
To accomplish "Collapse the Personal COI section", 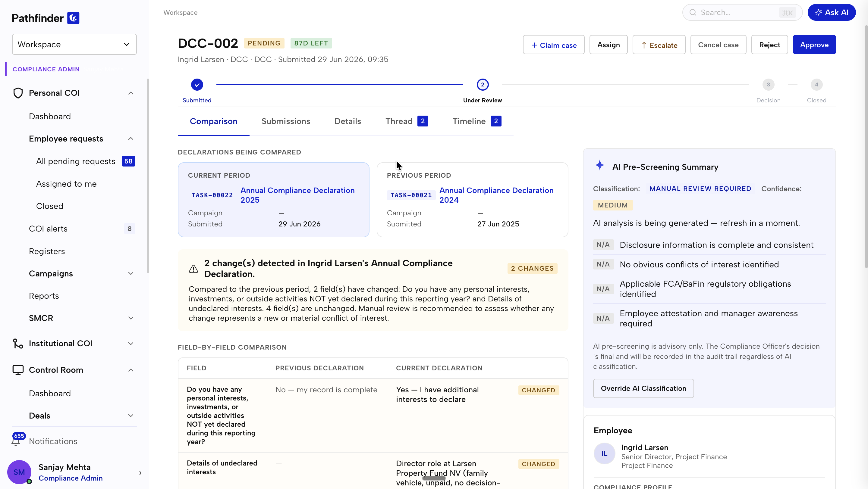I will coord(131,93).
